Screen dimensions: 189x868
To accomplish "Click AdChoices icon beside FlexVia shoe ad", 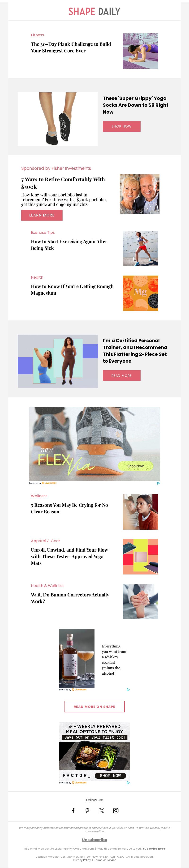I will click(x=158, y=483).
